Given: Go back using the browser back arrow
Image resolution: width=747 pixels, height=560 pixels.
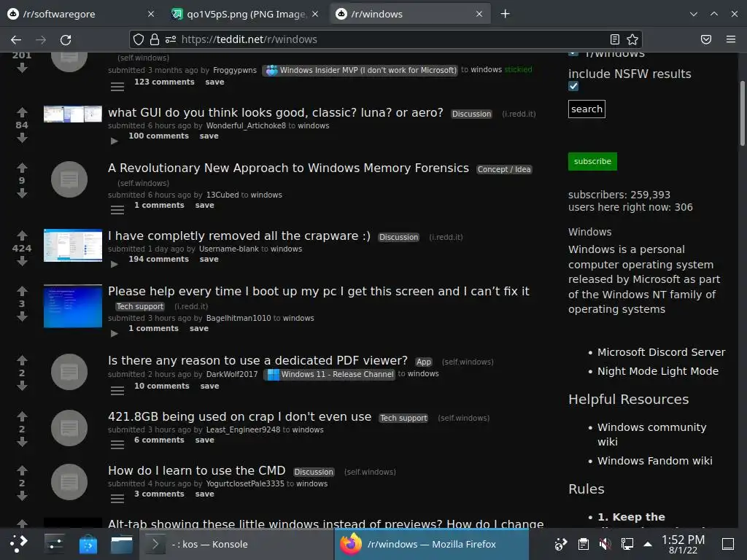Looking at the screenshot, I should [16, 40].
